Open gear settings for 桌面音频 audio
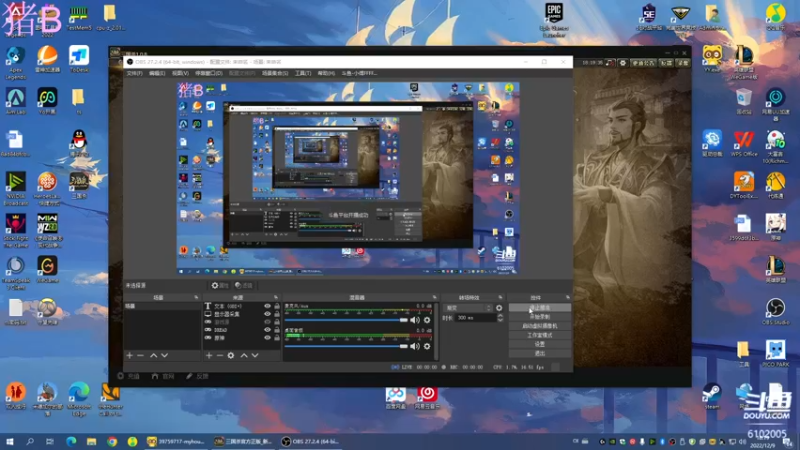 (x=427, y=346)
